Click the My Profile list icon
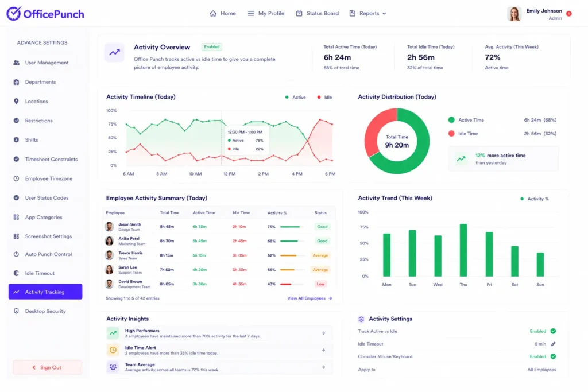Screen dimensions: 588x392 pyautogui.click(x=250, y=14)
